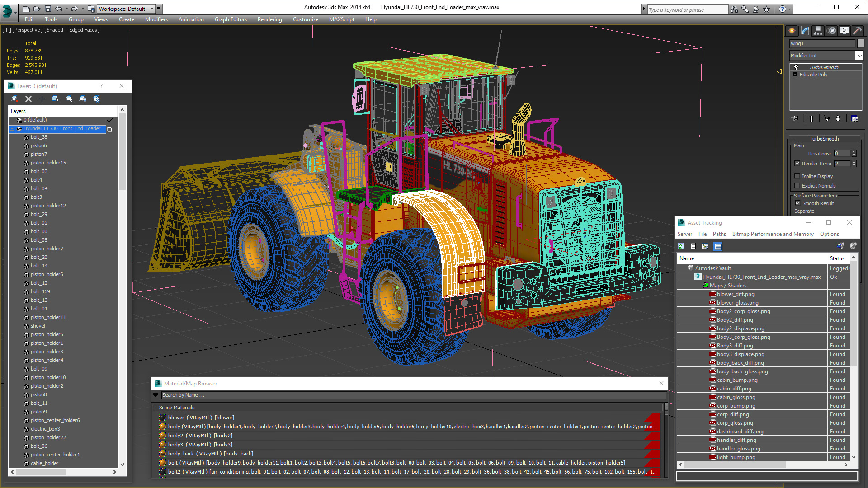868x488 pixels.
Task: Click Select Highlighted Objects and Layers icon
Action: [x=56, y=99]
